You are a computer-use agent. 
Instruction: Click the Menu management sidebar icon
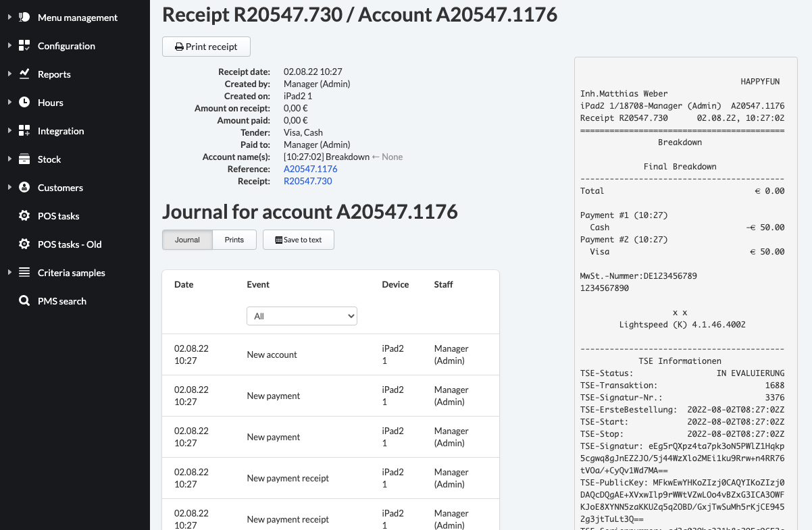[24, 18]
